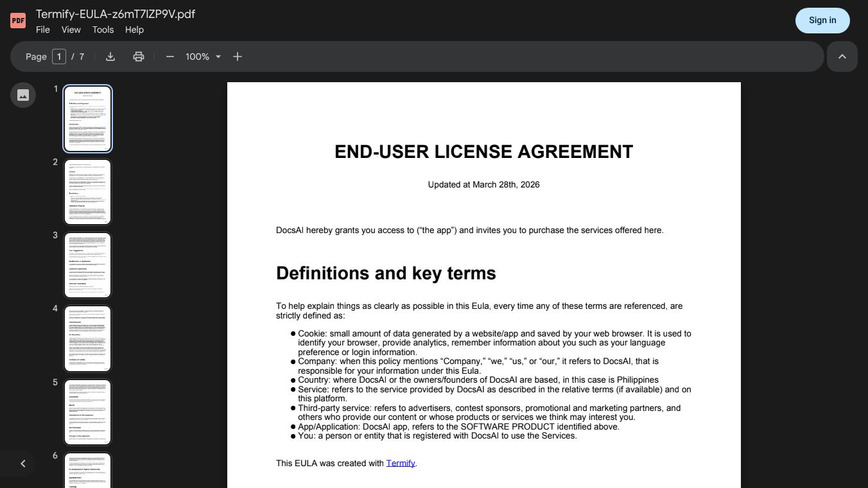The width and height of the screenshot is (868, 488).
Task: Edit the current page number field
Action: tap(59, 57)
